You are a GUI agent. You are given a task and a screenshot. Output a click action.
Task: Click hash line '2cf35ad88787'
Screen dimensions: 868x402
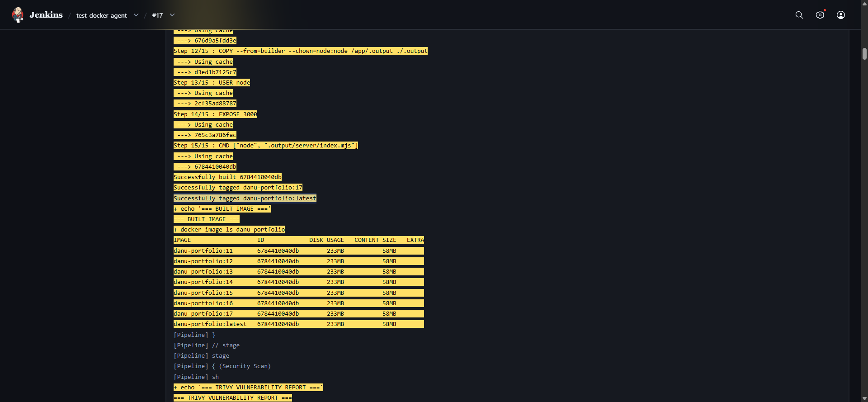205,104
